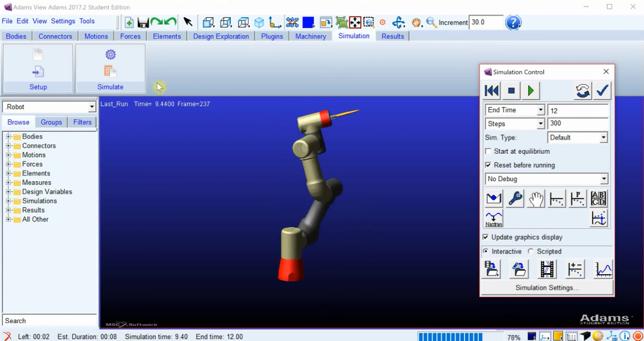
Task: Create a new model via the toolbar icon
Action: pyautogui.click(x=129, y=22)
